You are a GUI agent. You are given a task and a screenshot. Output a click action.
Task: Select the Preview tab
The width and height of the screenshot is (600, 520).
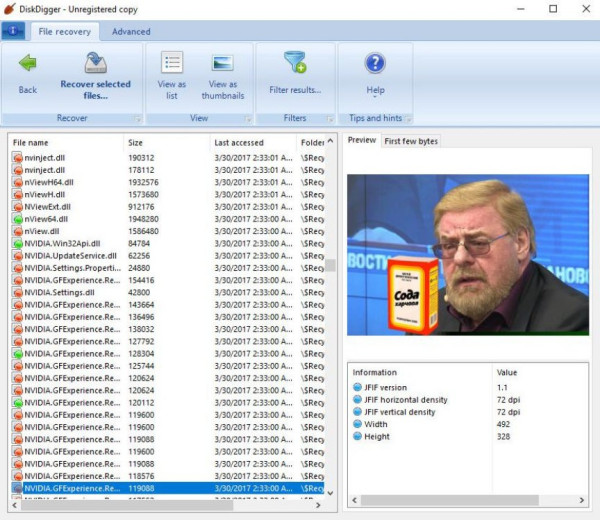point(362,141)
